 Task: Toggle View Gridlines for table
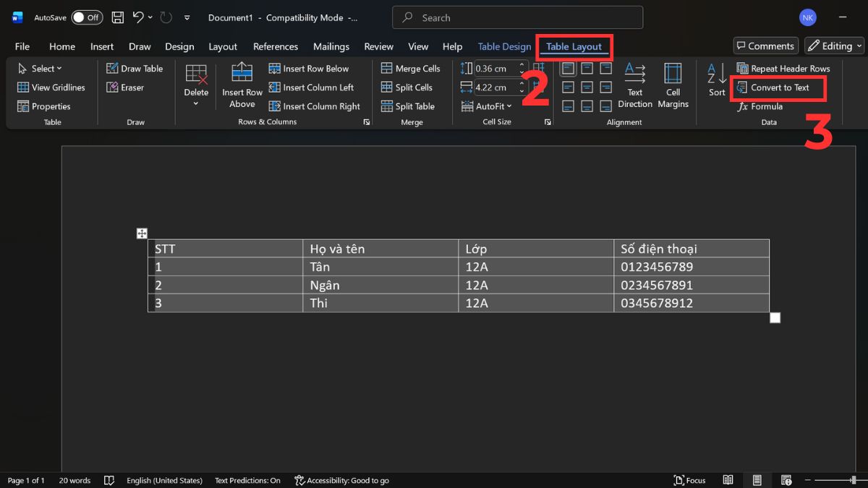coord(51,87)
